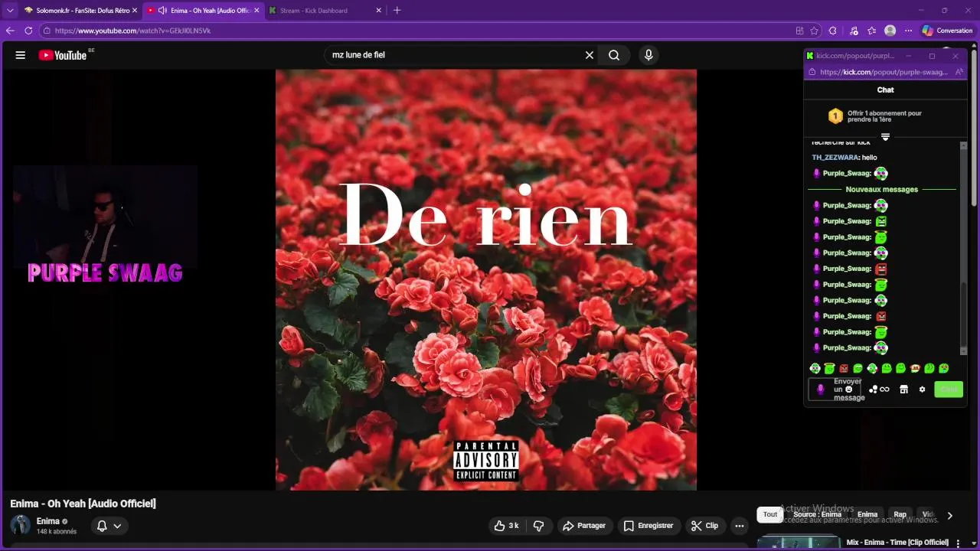
Task: Open the YouTube hamburger guide menu
Action: 21,55
